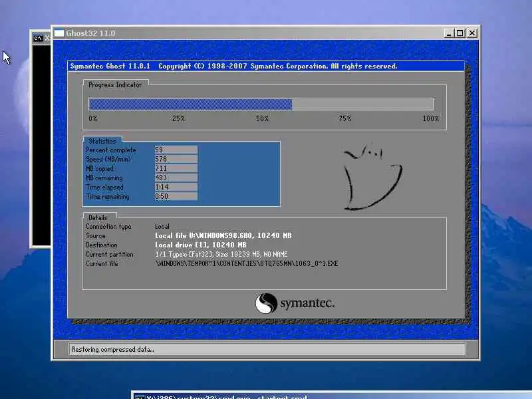Screen dimensions: 532x399
Task: Click the symantec. wordmark text
Action: click(x=307, y=303)
